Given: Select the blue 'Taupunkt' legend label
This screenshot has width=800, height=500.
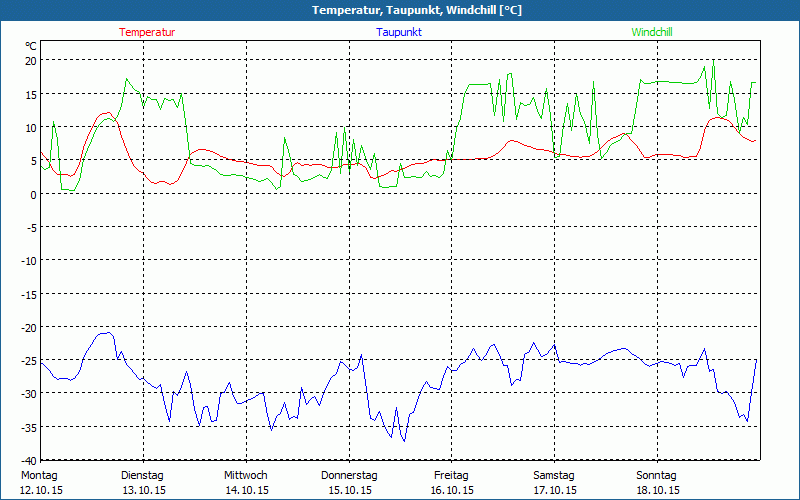Looking at the screenshot, I should coord(399,32).
